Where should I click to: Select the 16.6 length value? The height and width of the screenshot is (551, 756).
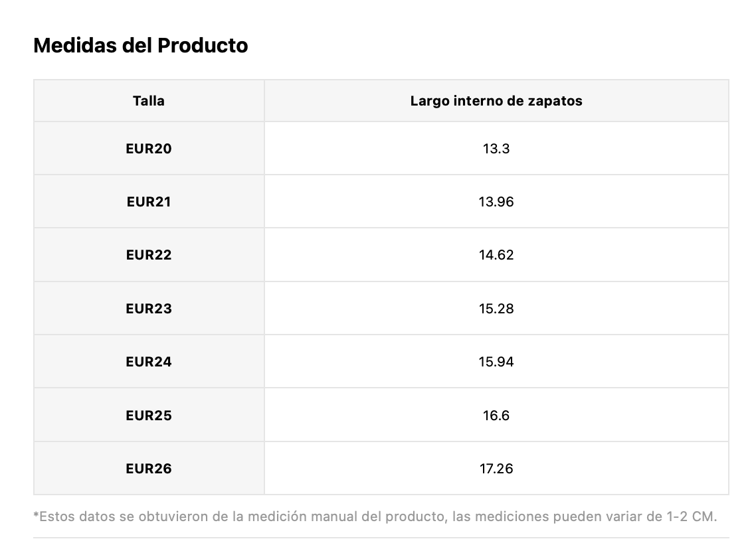click(x=496, y=415)
